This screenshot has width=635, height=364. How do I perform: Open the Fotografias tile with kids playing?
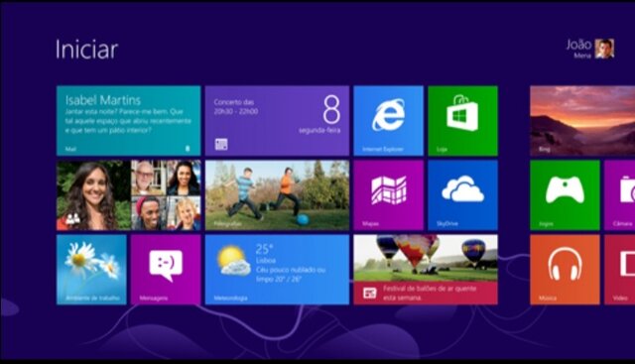pos(277,195)
